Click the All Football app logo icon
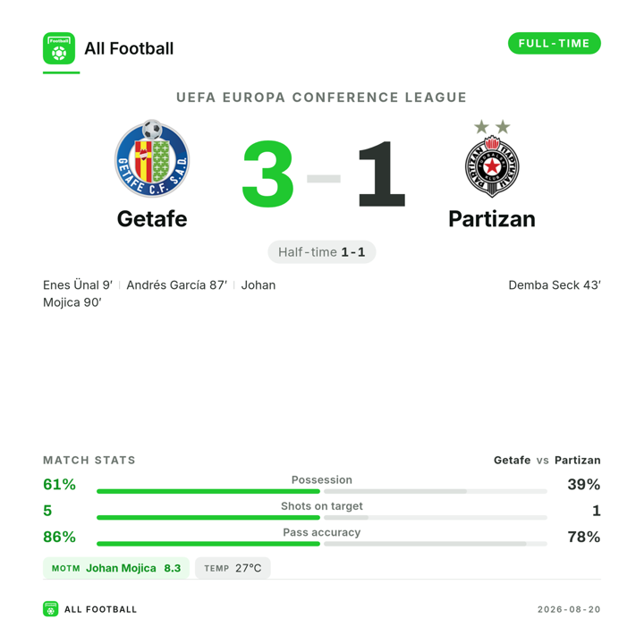This screenshot has width=644, height=644. 59,48
